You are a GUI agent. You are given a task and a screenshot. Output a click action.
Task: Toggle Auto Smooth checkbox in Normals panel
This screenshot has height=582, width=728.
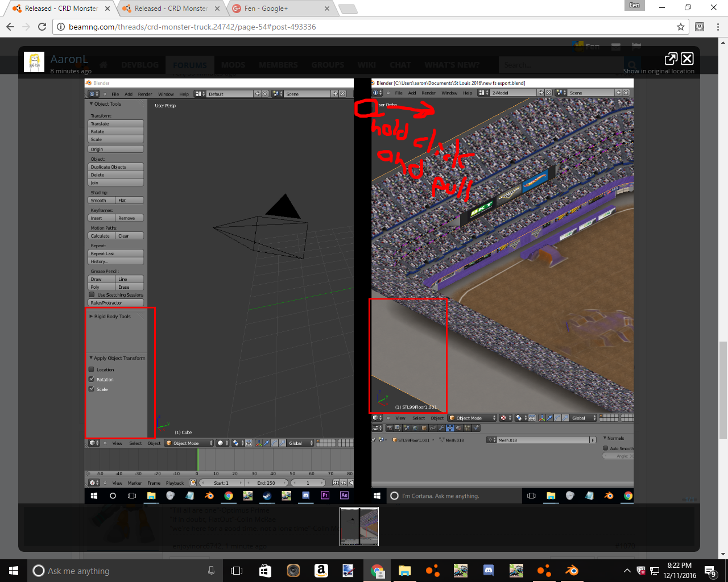pos(605,448)
